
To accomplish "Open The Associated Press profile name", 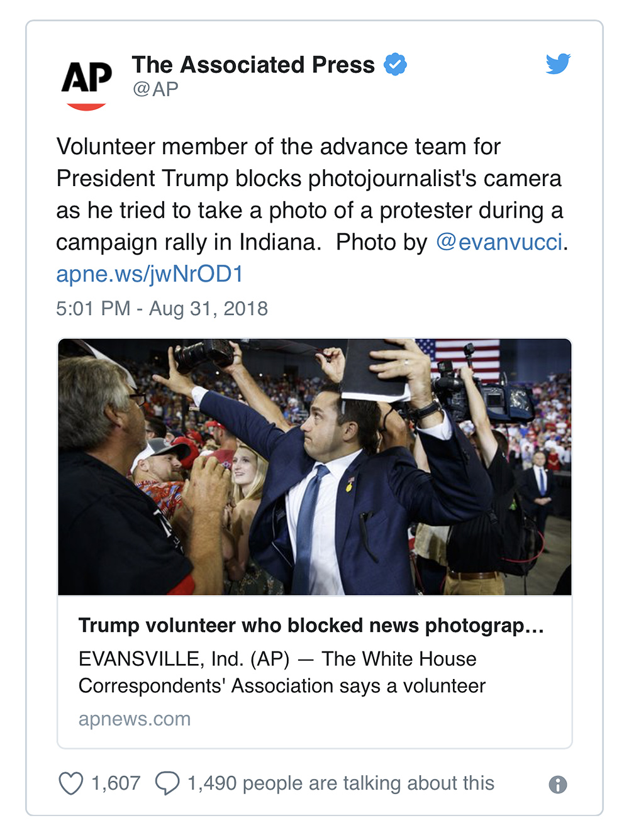I will coord(253,64).
